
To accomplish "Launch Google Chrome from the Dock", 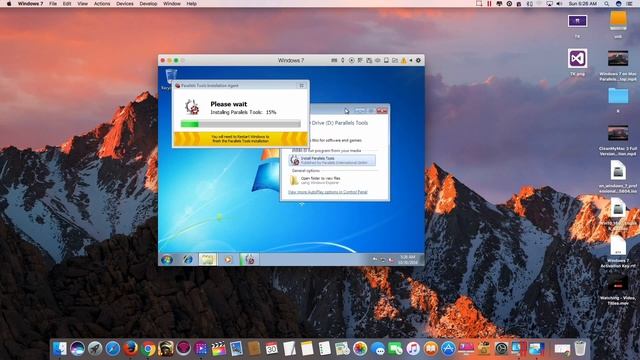I will click(x=149, y=349).
